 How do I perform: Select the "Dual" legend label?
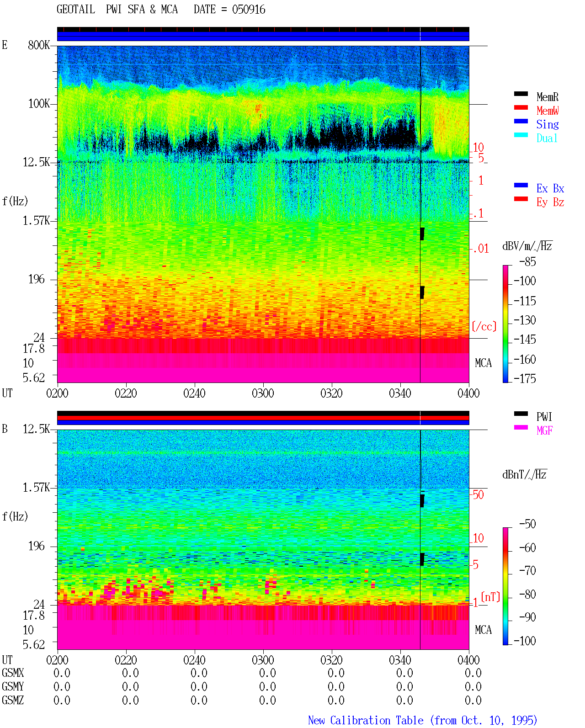[x=548, y=138]
